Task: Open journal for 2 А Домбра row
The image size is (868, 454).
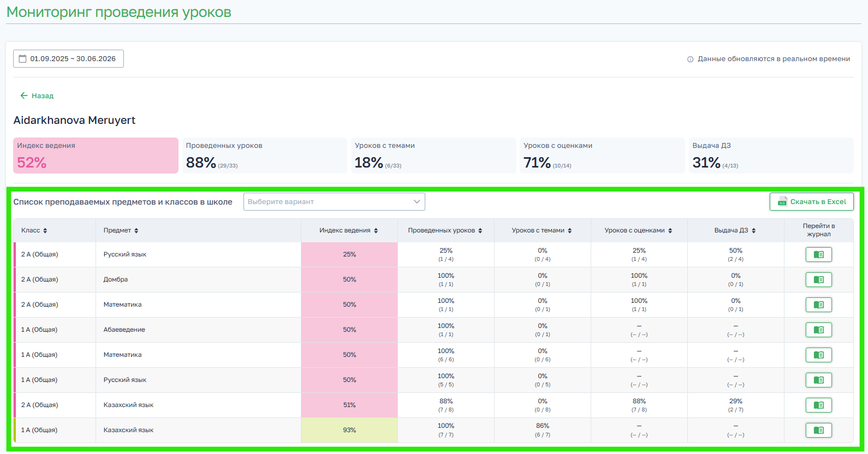Action: pyautogui.click(x=818, y=280)
